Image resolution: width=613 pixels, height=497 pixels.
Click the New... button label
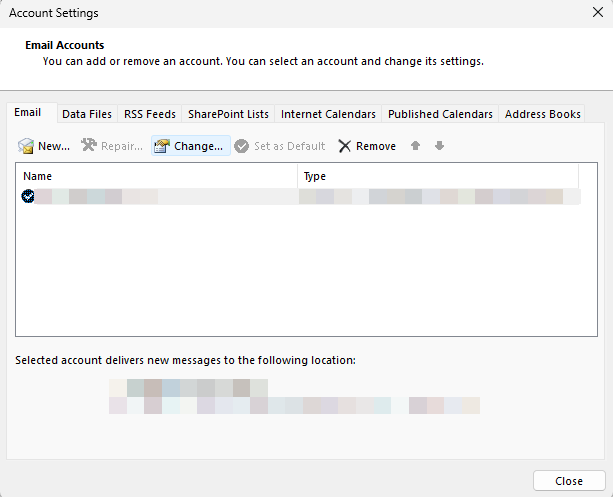click(x=54, y=146)
